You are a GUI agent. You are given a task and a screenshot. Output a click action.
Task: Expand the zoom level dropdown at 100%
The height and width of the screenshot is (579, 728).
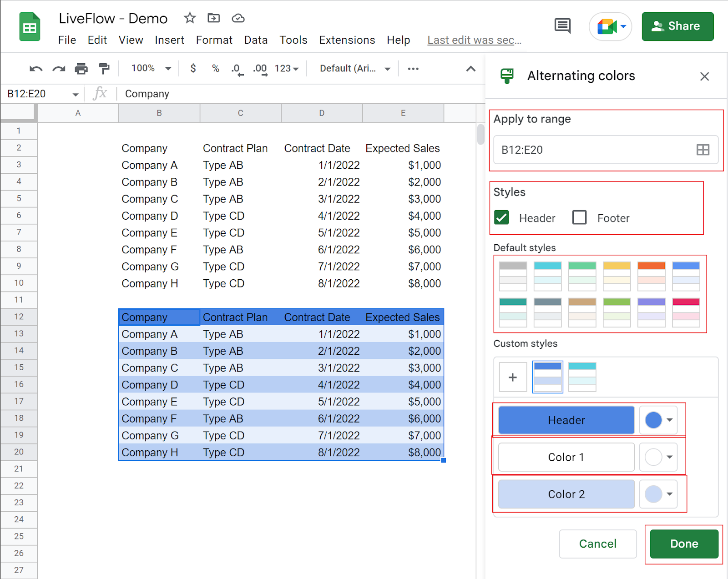149,68
